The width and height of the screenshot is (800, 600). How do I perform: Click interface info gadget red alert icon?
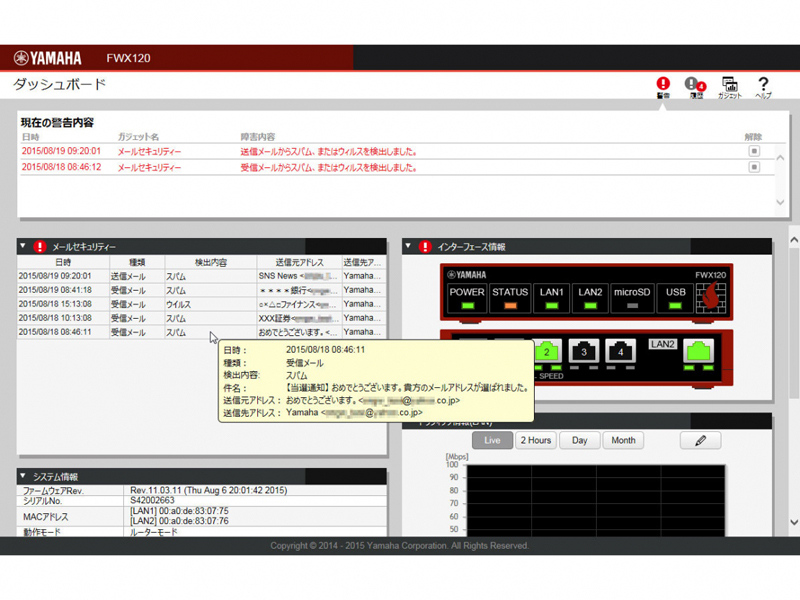click(x=425, y=246)
